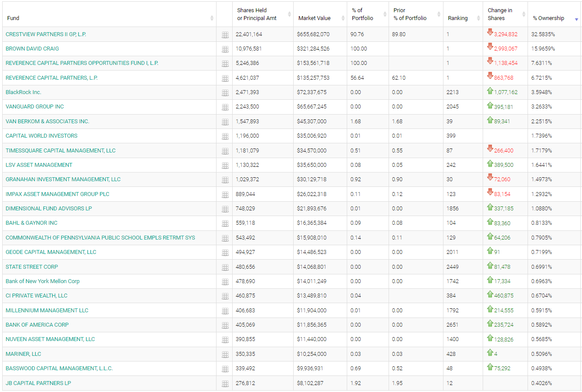
Task: Sort table by Fund column
Action: point(109,14)
